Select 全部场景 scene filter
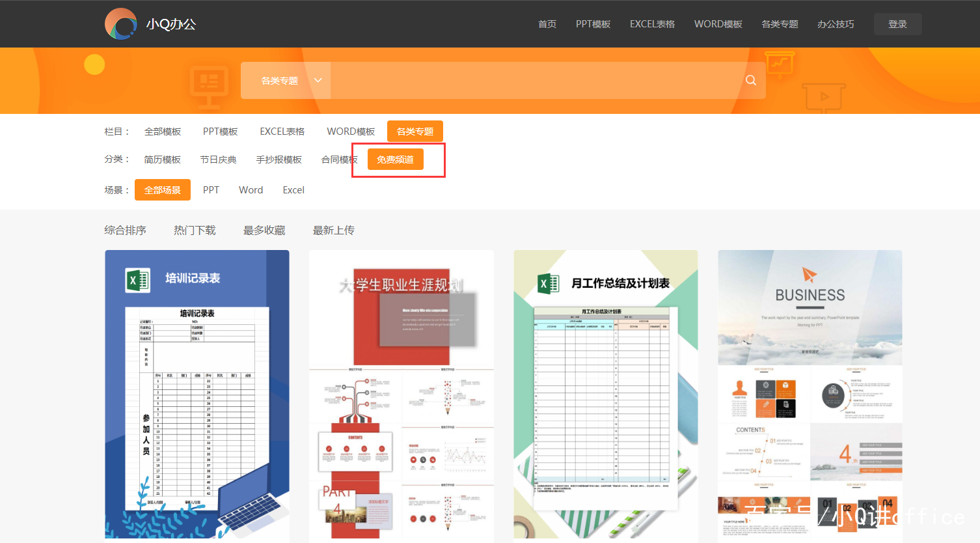Screen dimensions: 980x543 [163, 190]
